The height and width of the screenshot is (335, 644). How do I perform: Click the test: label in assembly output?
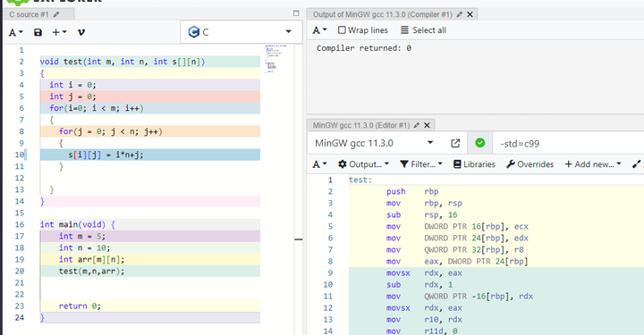(360, 180)
